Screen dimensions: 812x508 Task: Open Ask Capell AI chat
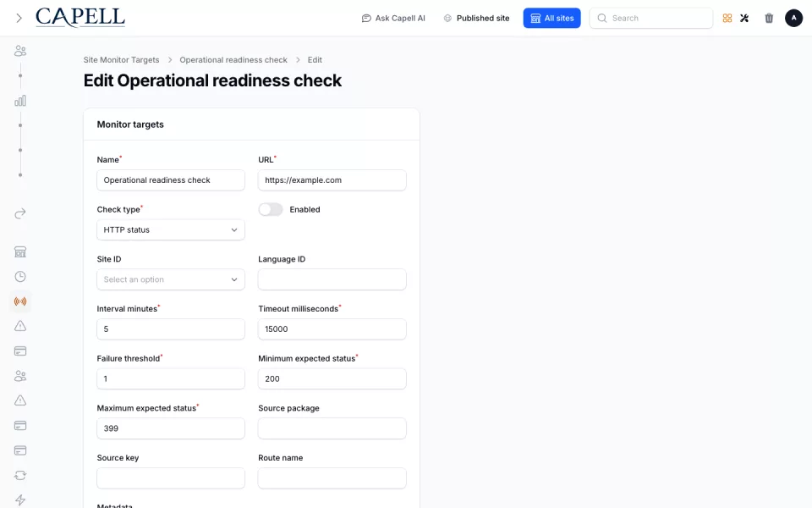coord(393,18)
